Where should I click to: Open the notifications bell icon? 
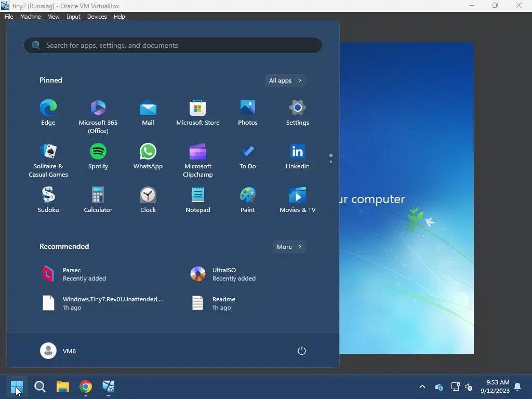click(518, 387)
